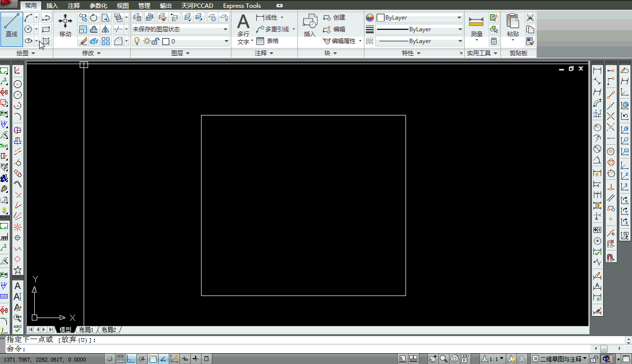Viewport: 632px width, 364px height.
Task: Switch to the 注释 ribbon tab
Action: (74, 6)
